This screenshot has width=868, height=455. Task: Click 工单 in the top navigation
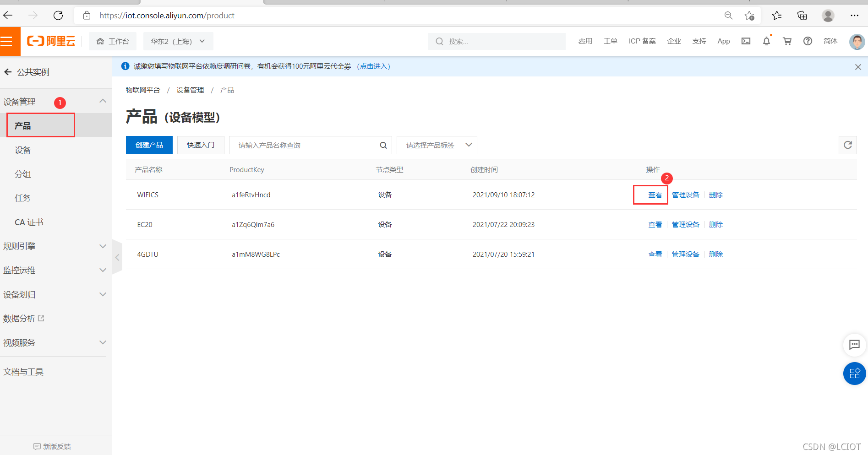pyautogui.click(x=610, y=41)
